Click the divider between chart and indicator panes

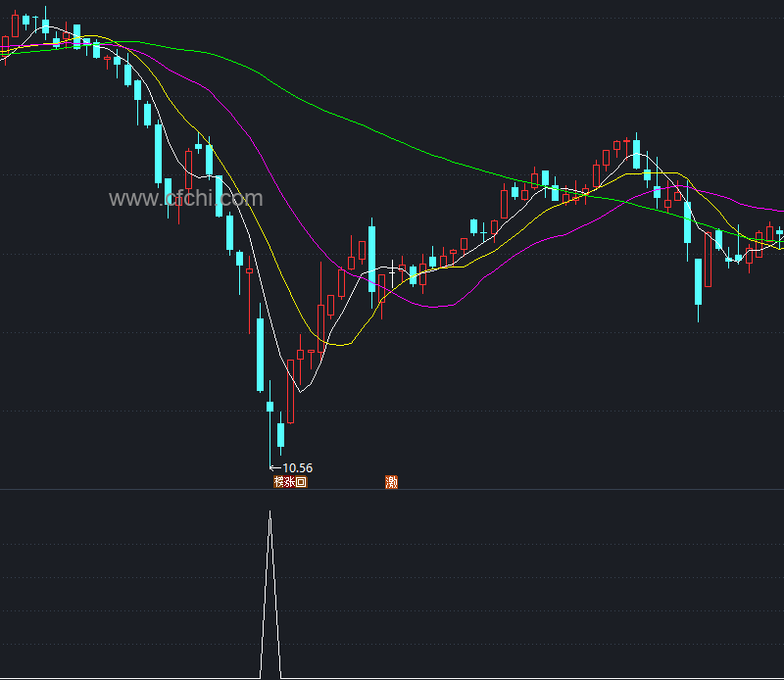coord(392,490)
